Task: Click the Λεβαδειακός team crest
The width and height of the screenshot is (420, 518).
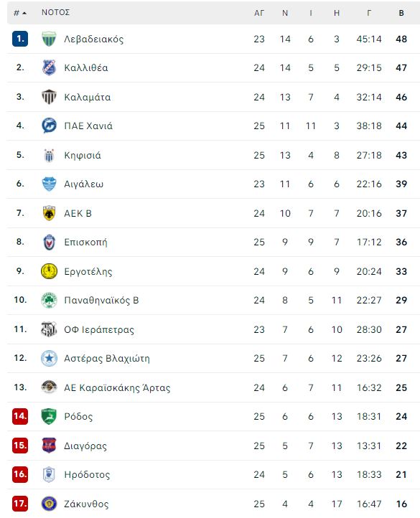Action: [49, 39]
